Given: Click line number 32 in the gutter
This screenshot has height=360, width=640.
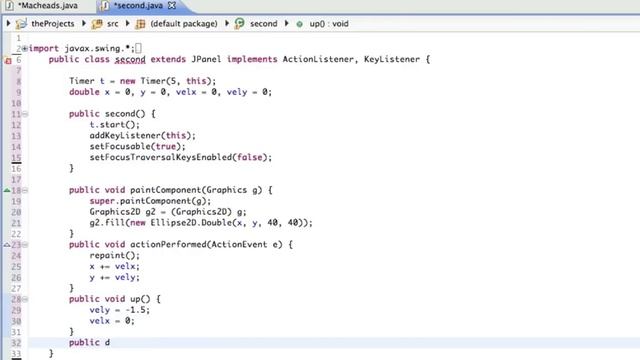Looking at the screenshot, I should point(16,343).
